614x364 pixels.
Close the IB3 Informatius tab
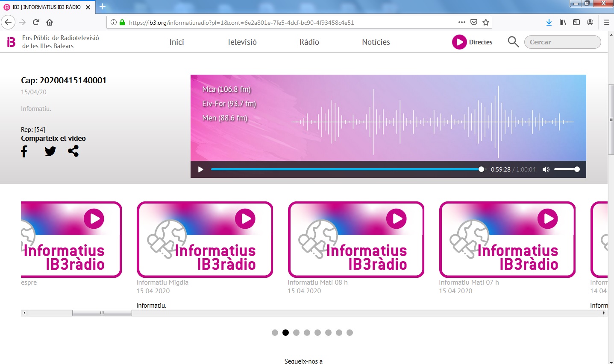pyautogui.click(x=88, y=7)
